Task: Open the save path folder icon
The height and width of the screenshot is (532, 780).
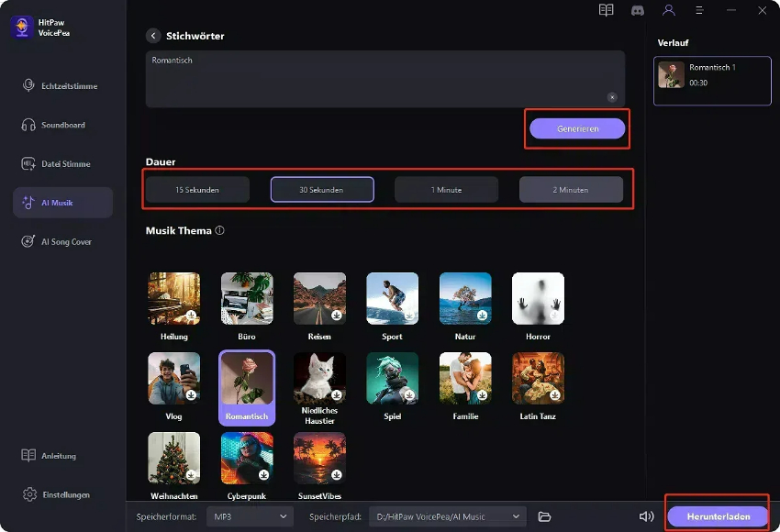Action: click(544, 516)
